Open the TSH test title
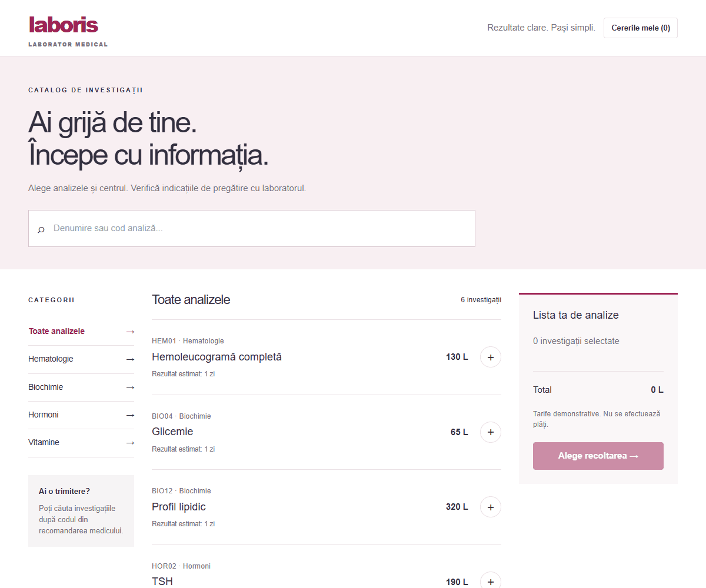This screenshot has height=588, width=706. point(162,582)
